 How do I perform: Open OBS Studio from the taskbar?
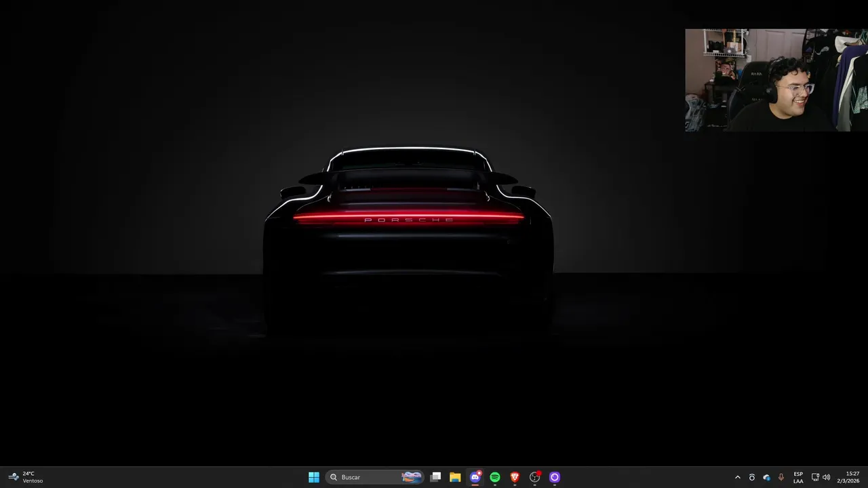tap(535, 477)
